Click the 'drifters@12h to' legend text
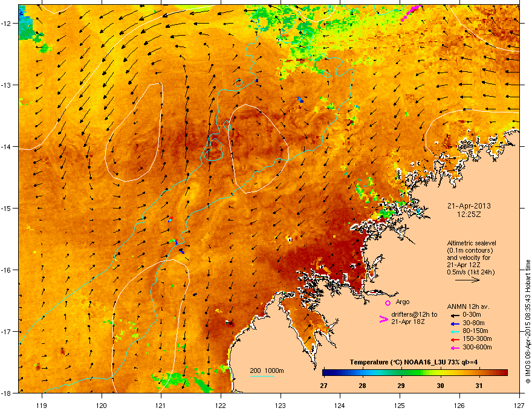The image size is (532, 411). [414, 314]
